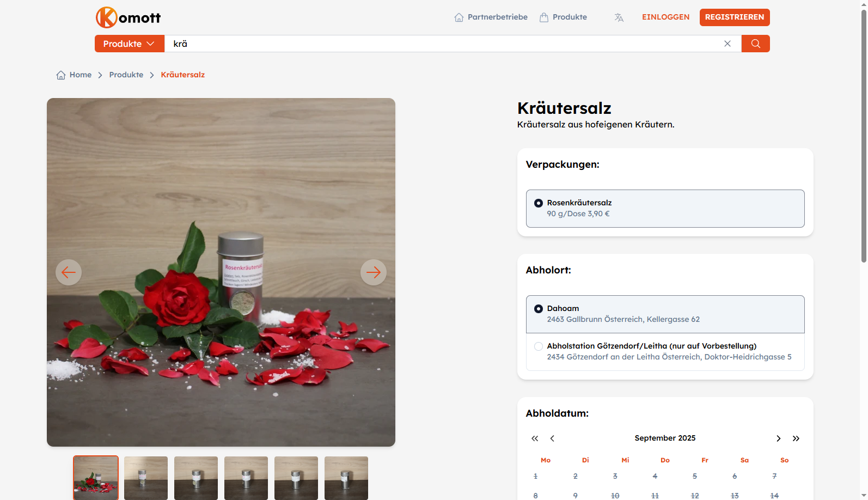
Task: Open Produkte in the top navigation
Action: coord(564,17)
